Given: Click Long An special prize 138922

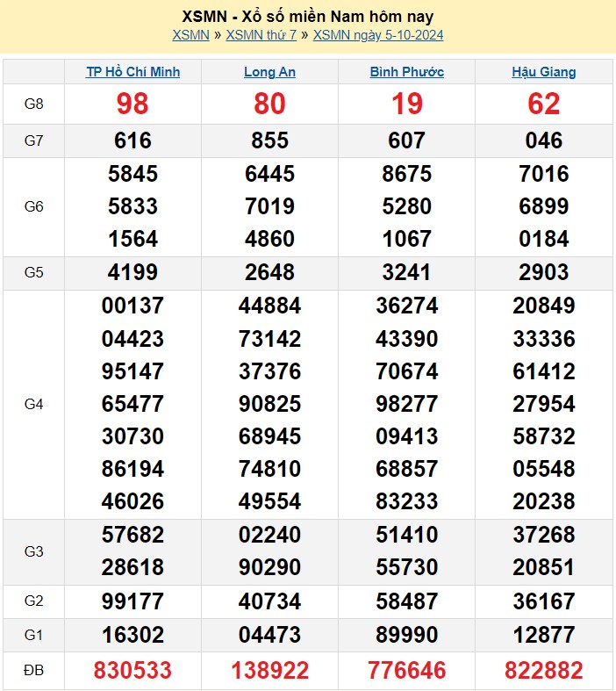Looking at the screenshot, I should point(269,671).
